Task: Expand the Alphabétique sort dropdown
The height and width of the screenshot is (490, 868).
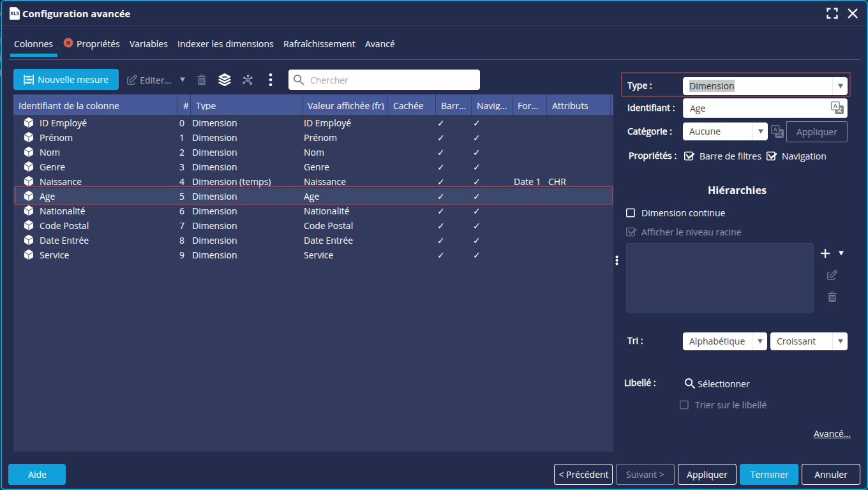Action: click(x=724, y=341)
